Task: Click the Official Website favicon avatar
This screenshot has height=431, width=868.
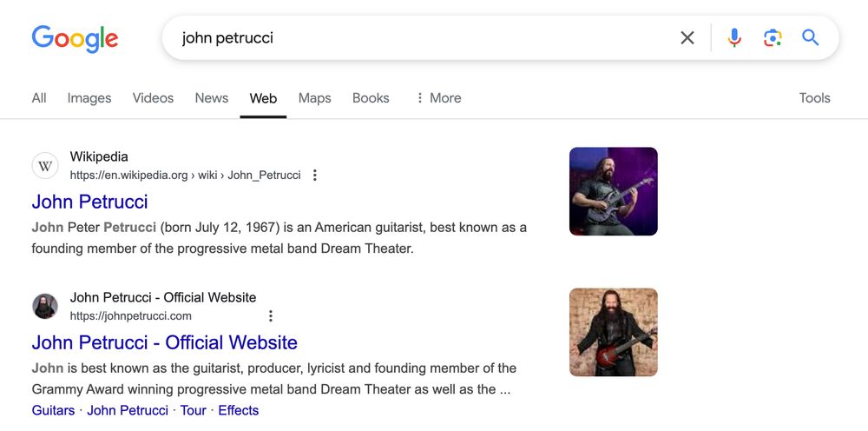Action: click(45, 307)
